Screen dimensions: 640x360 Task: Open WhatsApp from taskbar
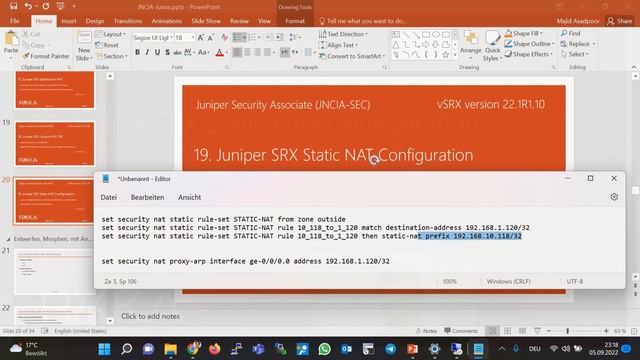[x=324, y=349]
